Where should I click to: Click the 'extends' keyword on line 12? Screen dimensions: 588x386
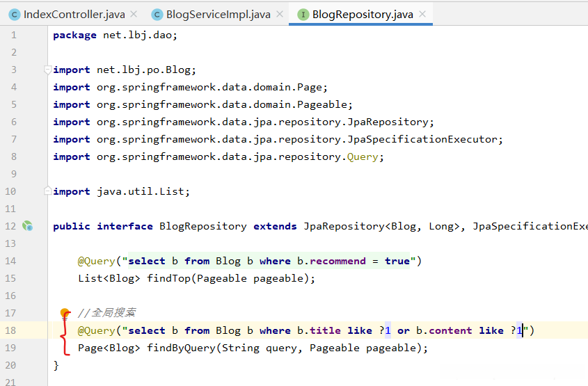275,226
